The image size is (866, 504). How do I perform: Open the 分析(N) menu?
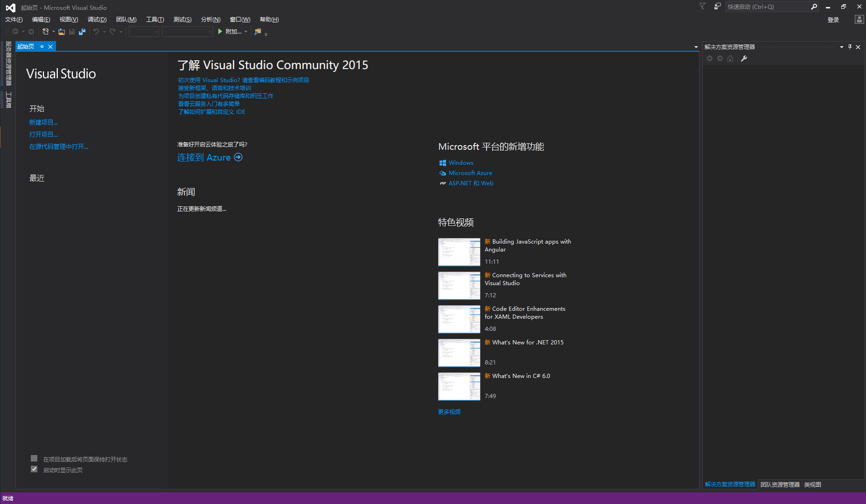click(210, 20)
